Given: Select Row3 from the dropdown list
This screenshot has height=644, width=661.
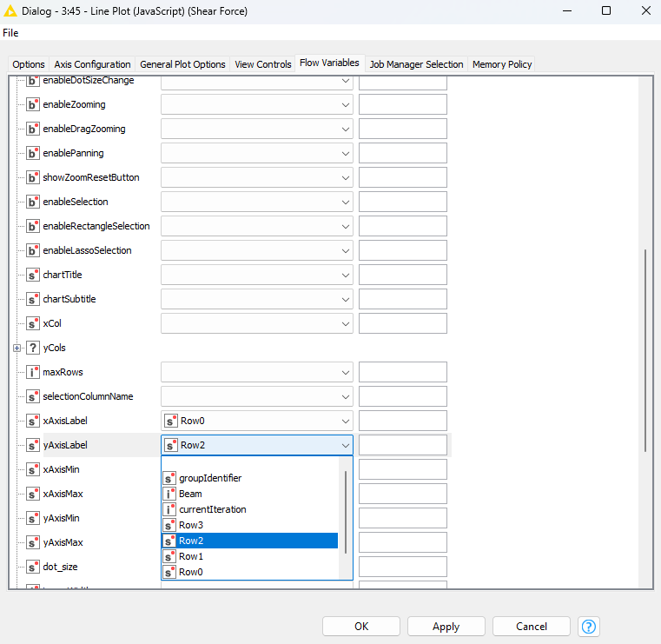Looking at the screenshot, I should (190, 525).
